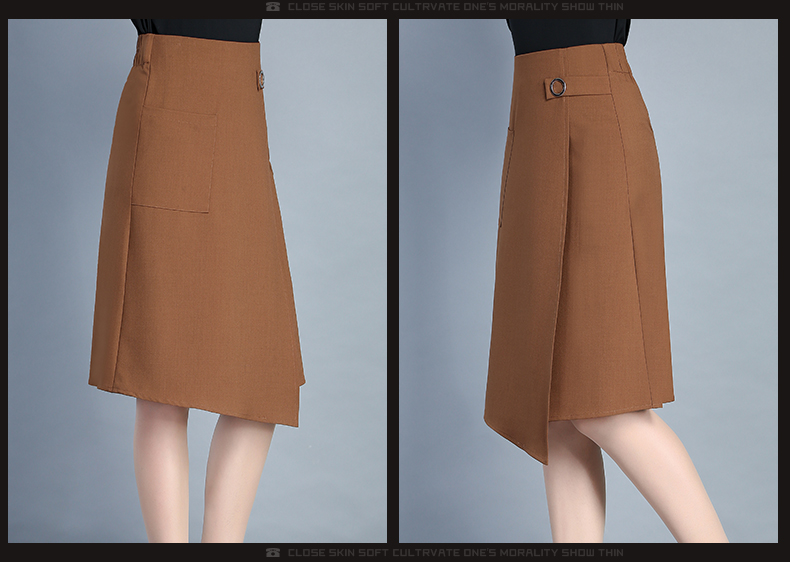The height and width of the screenshot is (562, 790).
Task: Click the telephone icon in bottom banner
Action: coord(273,552)
